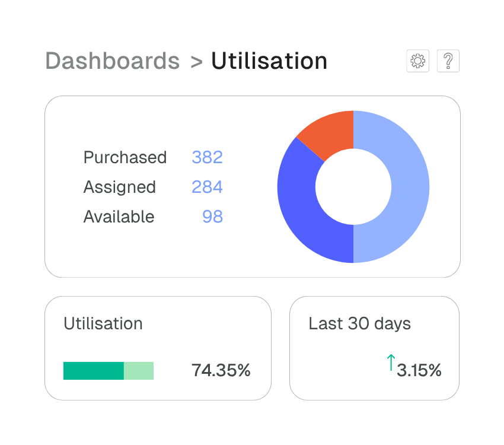Screen dimensions: 504x445
Task: Select the Assigned value 284
Action: click(207, 187)
